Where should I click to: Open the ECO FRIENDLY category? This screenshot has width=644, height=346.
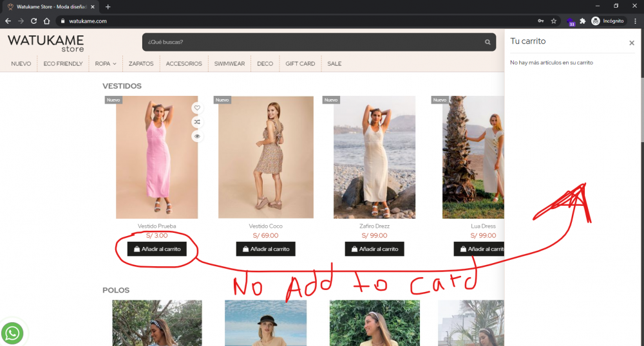(63, 64)
